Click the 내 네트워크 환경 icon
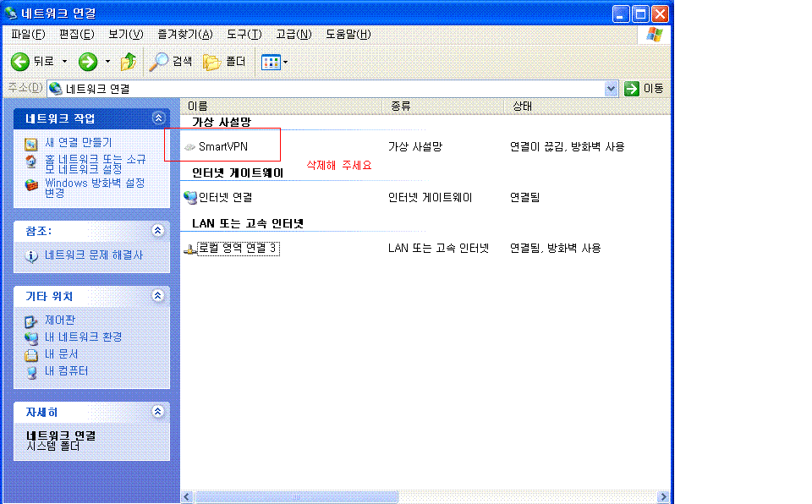The width and height of the screenshot is (812, 504). tap(31, 338)
